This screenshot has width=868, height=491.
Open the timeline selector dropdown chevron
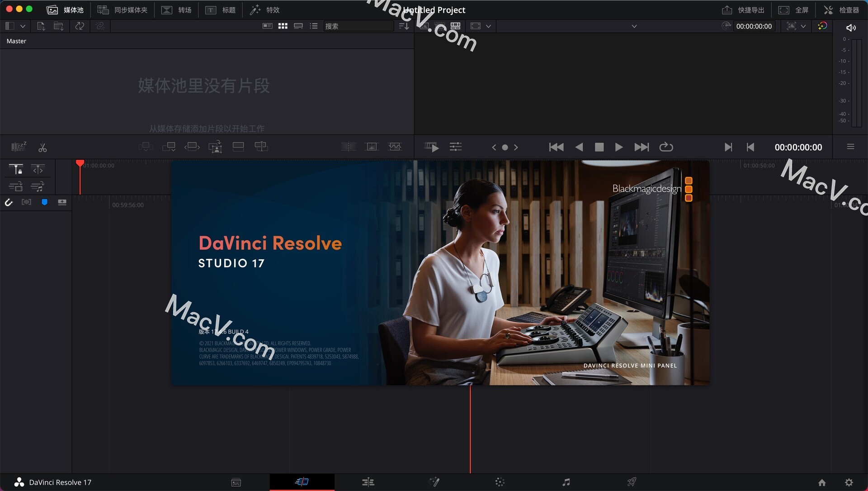634,26
